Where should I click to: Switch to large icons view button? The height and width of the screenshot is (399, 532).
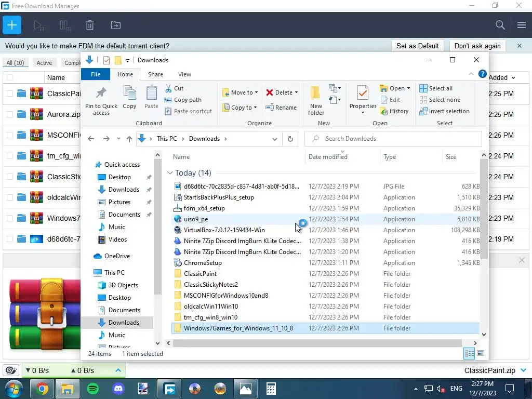coord(481,353)
